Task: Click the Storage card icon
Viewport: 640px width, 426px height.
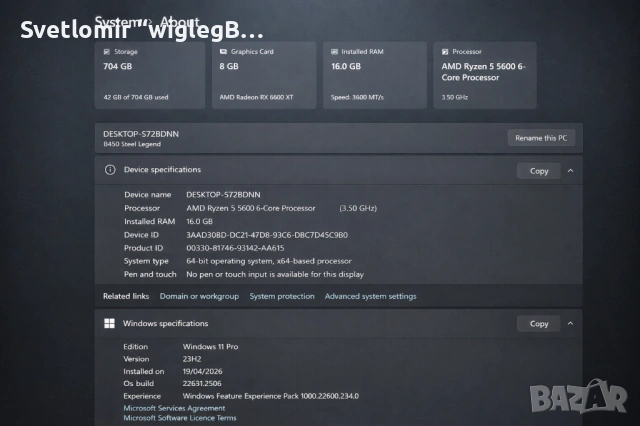Action: [107, 52]
